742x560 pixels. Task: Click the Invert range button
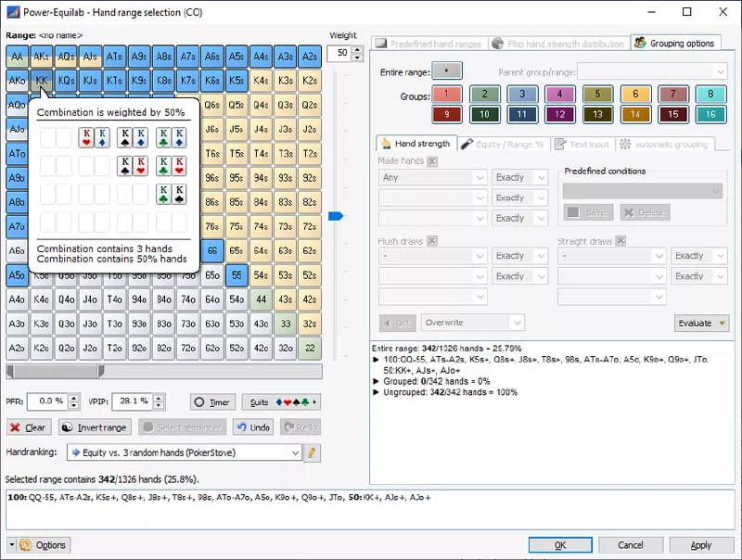click(96, 427)
